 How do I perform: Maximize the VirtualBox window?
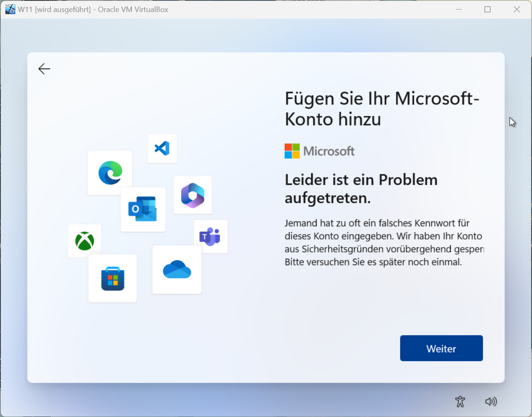pos(488,9)
